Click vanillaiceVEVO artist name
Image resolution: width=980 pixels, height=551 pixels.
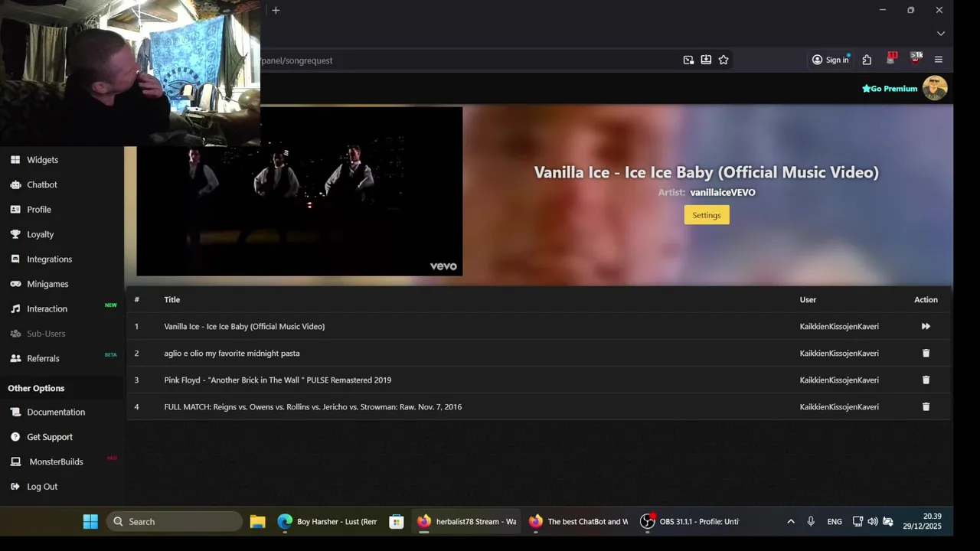(723, 192)
